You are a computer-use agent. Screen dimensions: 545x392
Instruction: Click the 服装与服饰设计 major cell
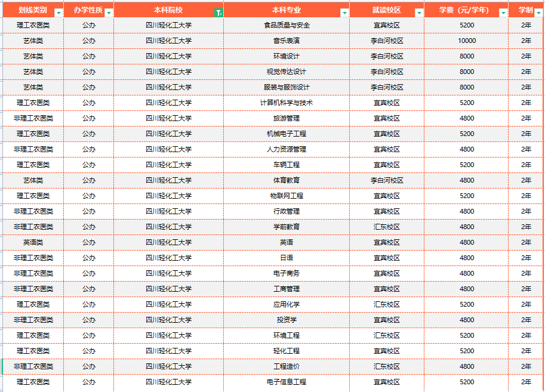287,87
